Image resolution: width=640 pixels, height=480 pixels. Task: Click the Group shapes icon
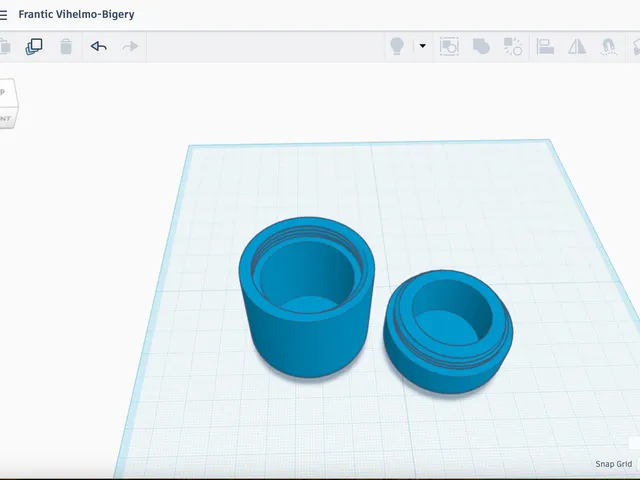481,46
